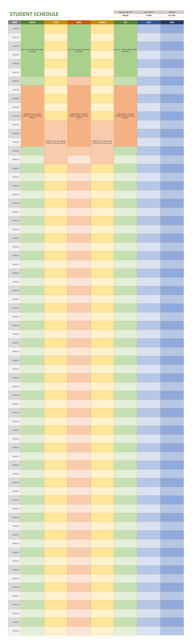192x644 pixels.
Task: Select the THURS column header
Action: click(x=102, y=22)
